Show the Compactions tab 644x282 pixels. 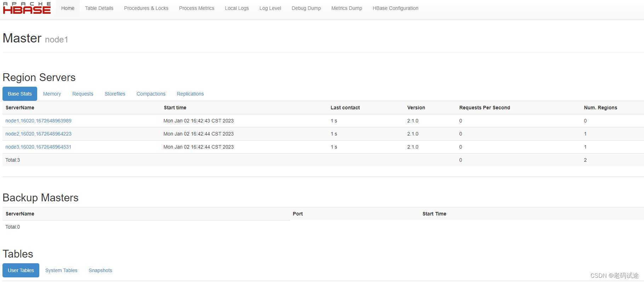point(151,94)
